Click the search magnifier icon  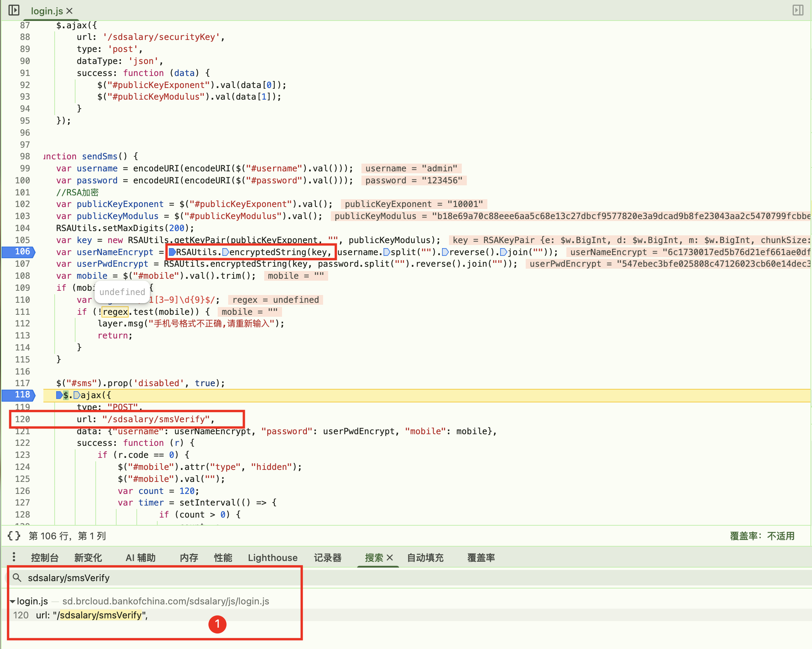[17, 578]
